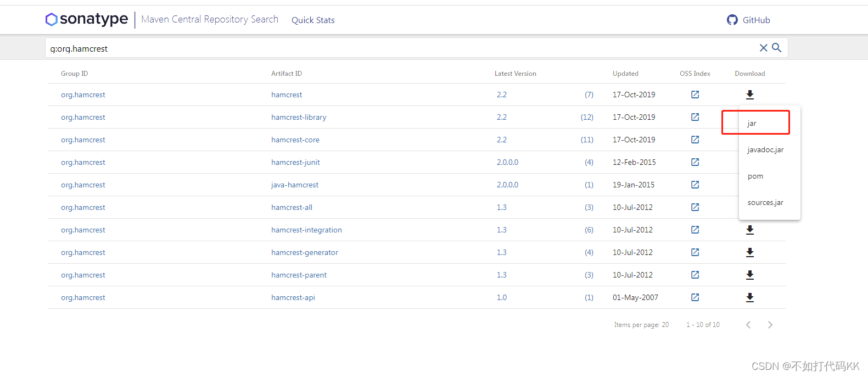Open OSS Index for hamcrest-core
Image resolution: width=868 pixels, height=377 pixels.
[x=695, y=140]
